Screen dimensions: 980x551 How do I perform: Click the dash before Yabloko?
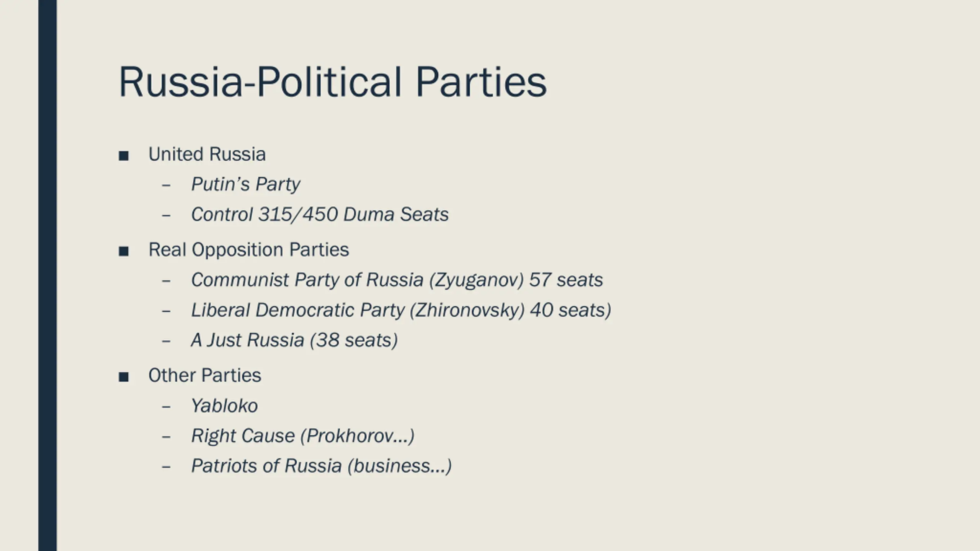point(166,406)
